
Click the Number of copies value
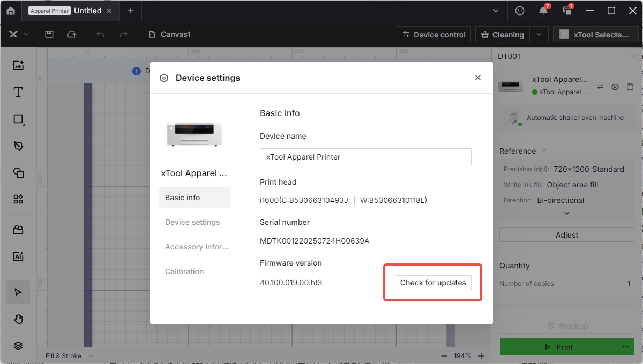(629, 284)
